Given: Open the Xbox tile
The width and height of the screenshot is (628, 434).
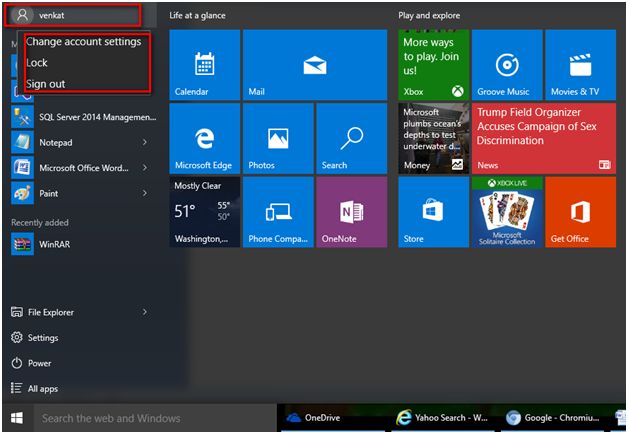Looking at the screenshot, I should pos(433,65).
